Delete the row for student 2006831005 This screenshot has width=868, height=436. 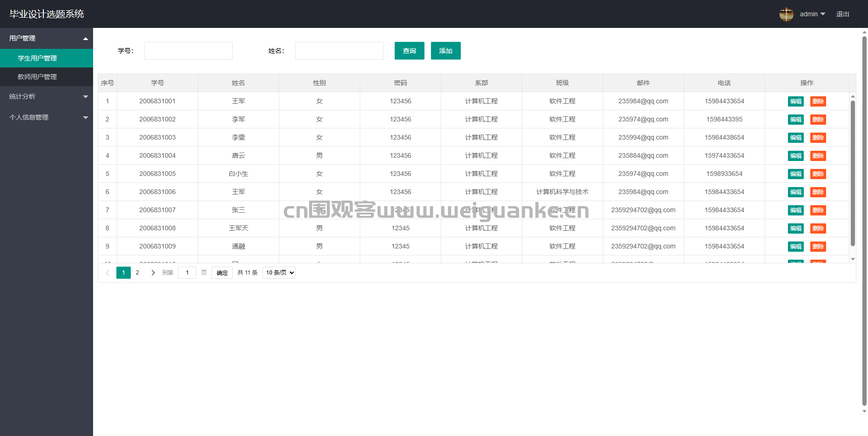pyautogui.click(x=818, y=174)
